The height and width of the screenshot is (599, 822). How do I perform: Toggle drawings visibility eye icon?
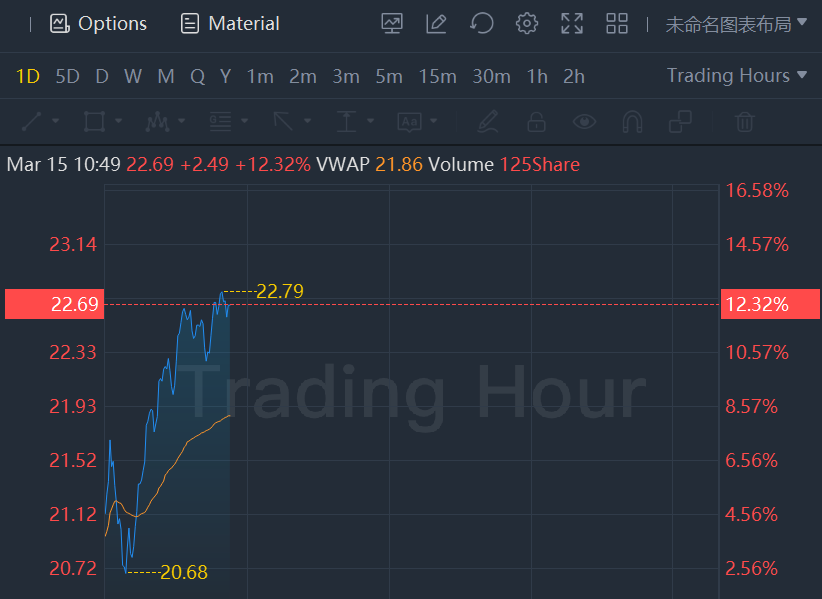(x=584, y=122)
